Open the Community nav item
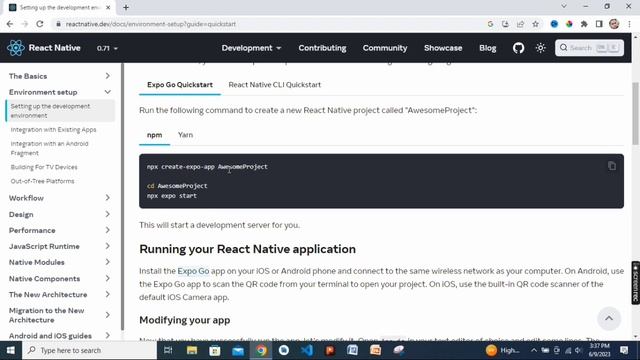 point(385,48)
